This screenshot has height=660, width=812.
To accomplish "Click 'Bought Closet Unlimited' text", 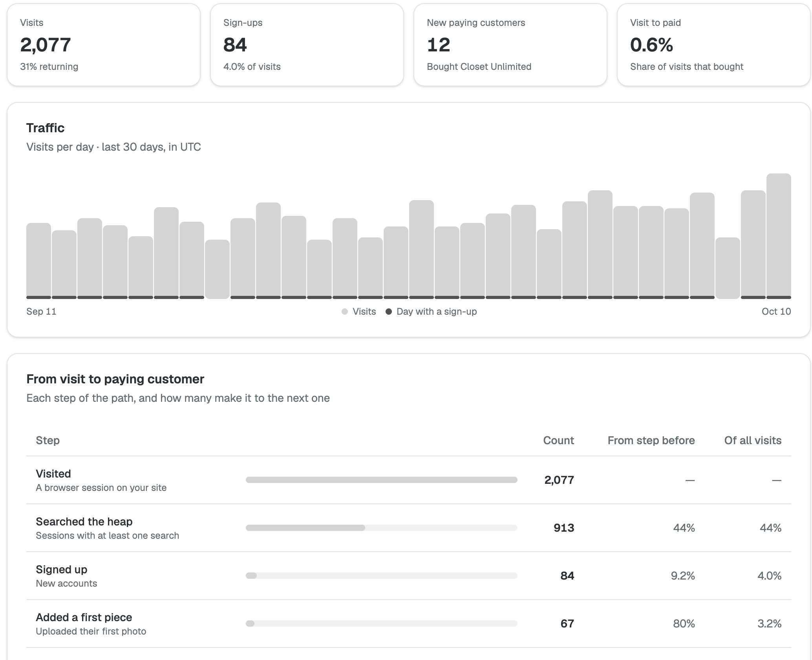I will click(479, 67).
